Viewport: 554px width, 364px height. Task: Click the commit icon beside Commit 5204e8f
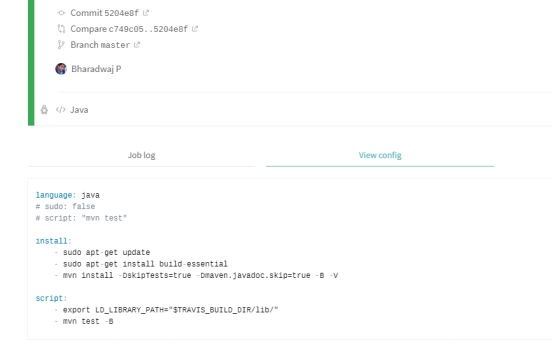pyautogui.click(x=61, y=13)
